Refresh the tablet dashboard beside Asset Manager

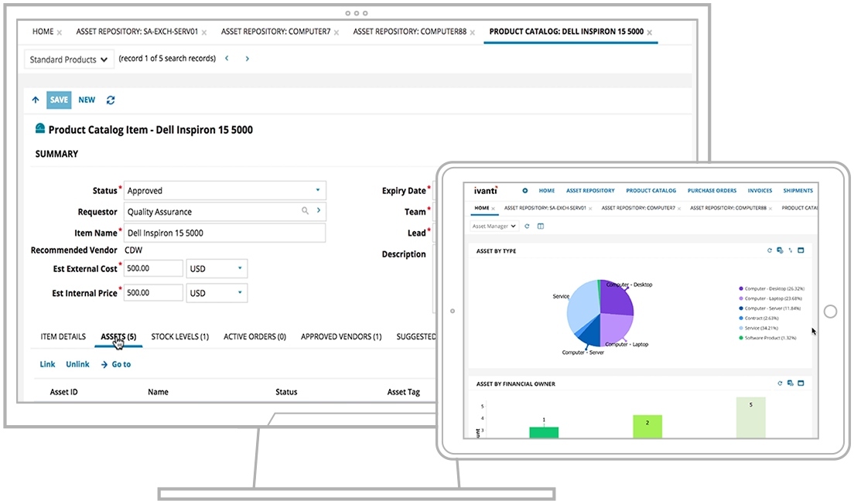pyautogui.click(x=527, y=226)
